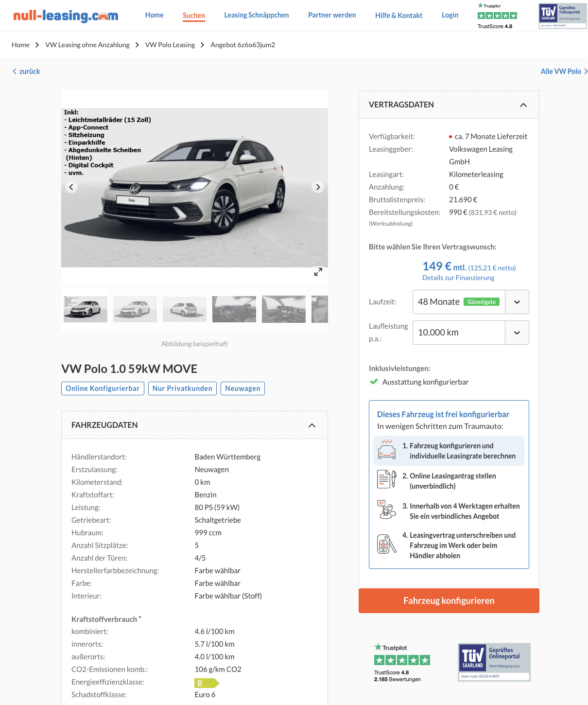Click the Günstigste badge in Laufzeit field
Viewport: 588px width, 705px height.
482,302
